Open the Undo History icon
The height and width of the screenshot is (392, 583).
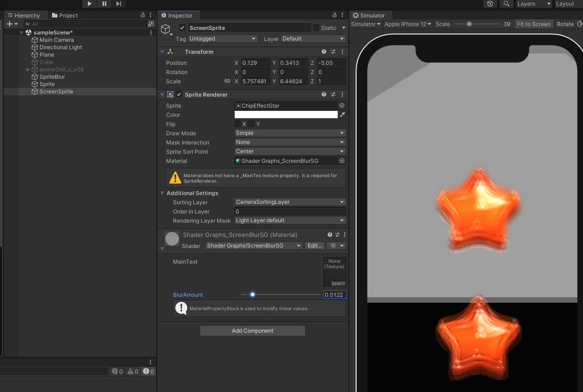point(490,4)
